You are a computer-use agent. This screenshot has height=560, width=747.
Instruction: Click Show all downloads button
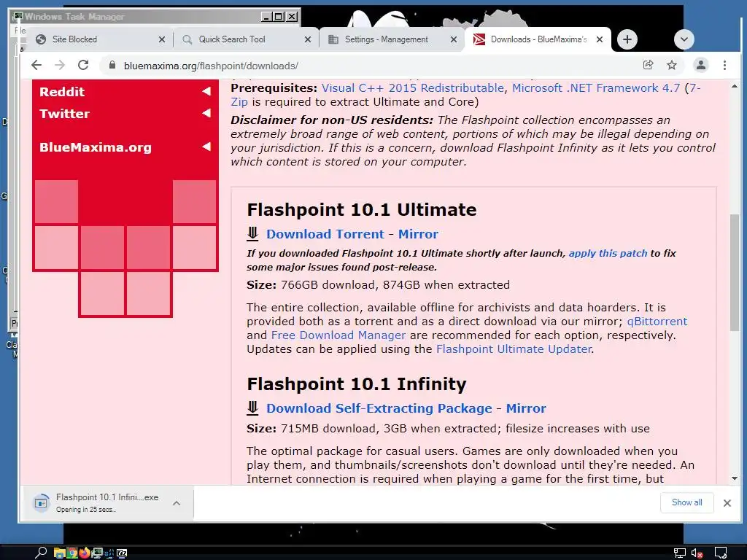pos(686,502)
